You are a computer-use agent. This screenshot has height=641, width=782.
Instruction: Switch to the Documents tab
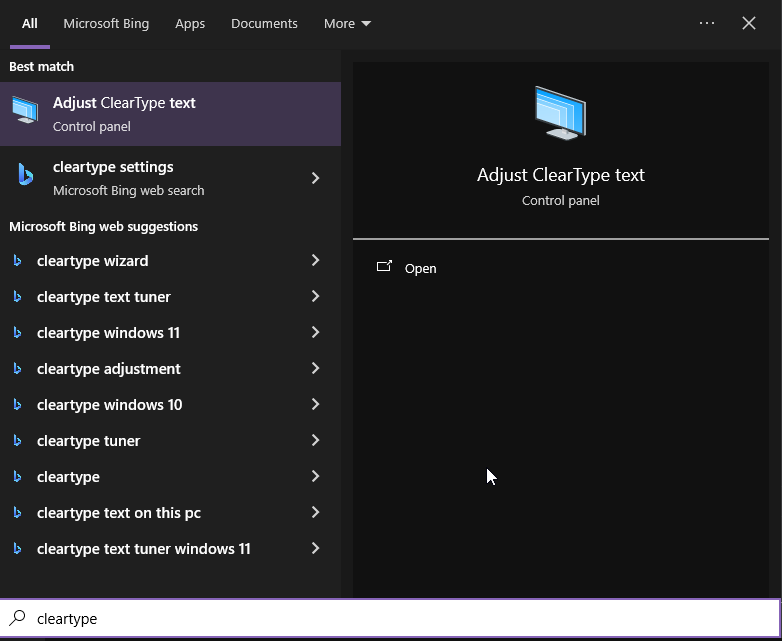[x=264, y=23]
